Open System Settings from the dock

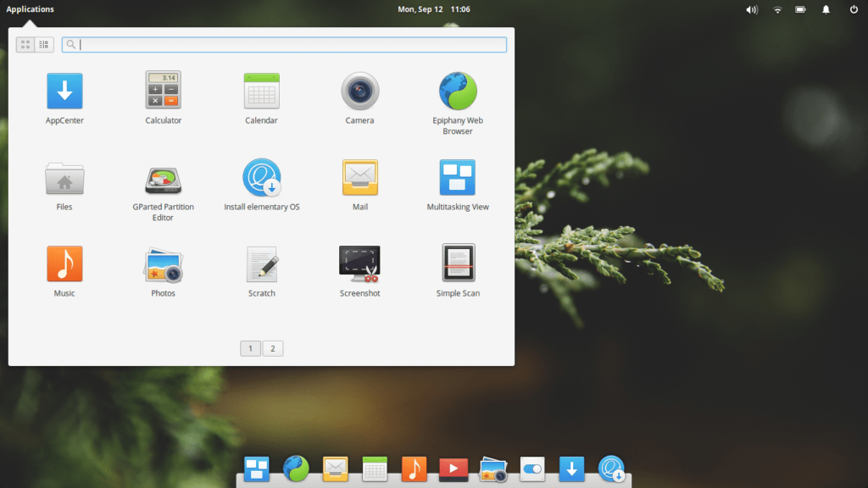pyautogui.click(x=531, y=469)
